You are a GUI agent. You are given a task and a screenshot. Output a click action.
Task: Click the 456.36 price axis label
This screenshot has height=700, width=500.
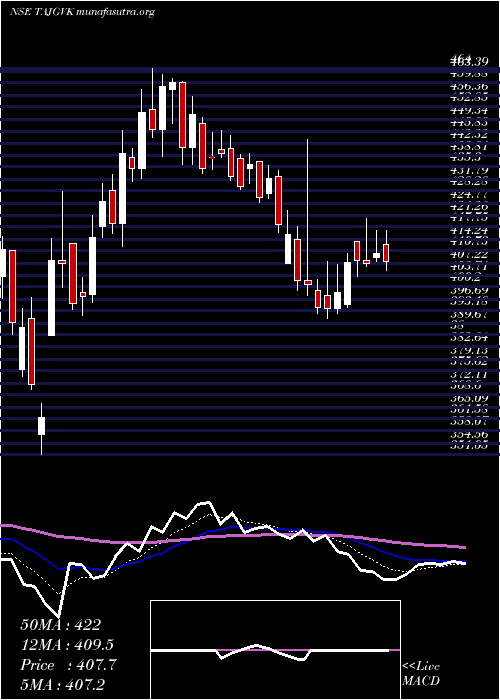470,86
